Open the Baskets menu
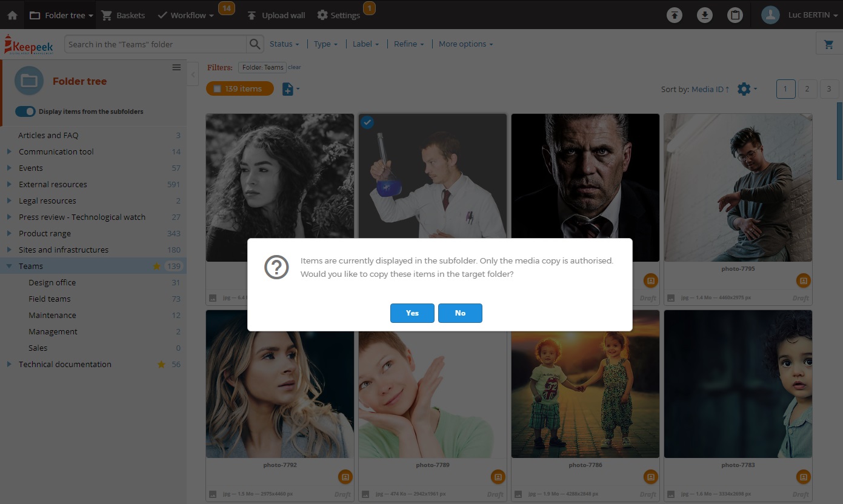The image size is (843, 504). [123, 15]
